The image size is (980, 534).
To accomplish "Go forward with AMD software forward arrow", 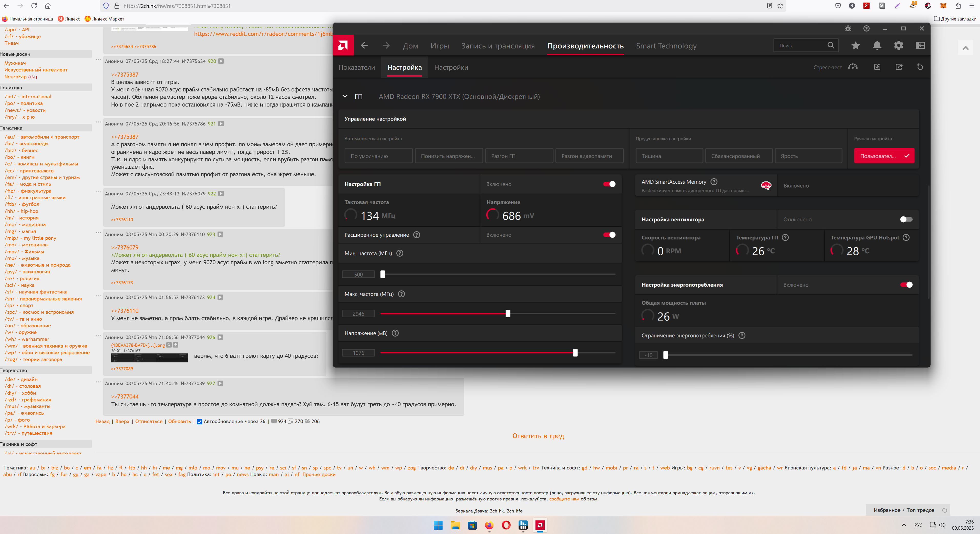I will [x=386, y=46].
